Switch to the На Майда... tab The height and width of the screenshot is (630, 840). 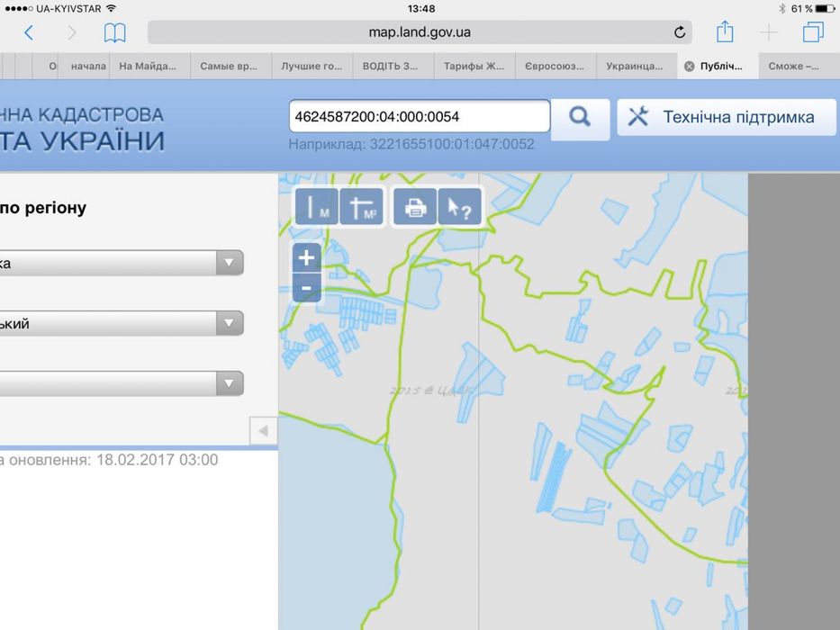pyautogui.click(x=150, y=67)
